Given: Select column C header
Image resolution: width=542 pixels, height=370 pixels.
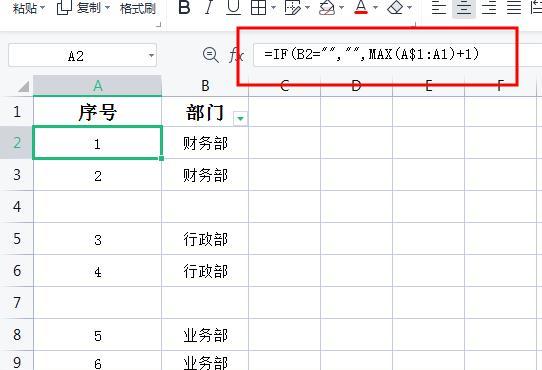Looking at the screenshot, I should [x=284, y=85].
